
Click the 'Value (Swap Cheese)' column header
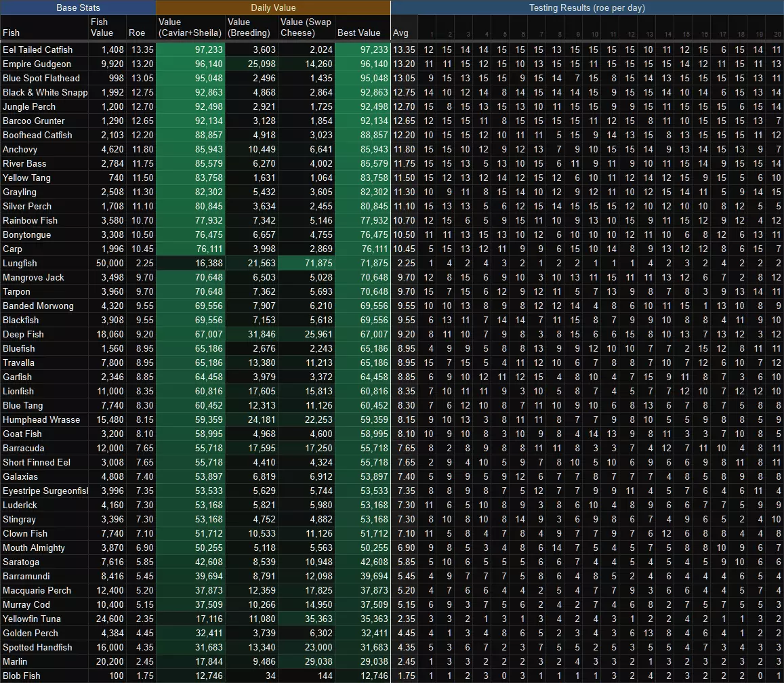tap(306, 28)
